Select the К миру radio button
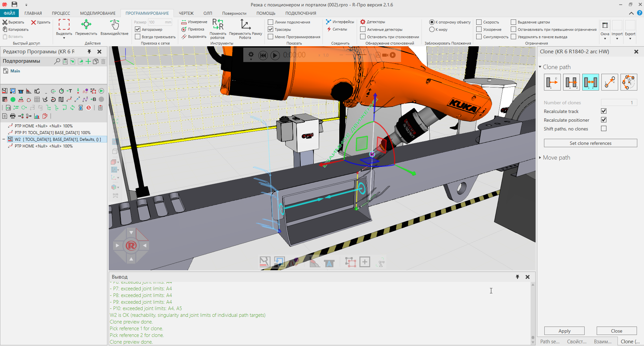This screenshot has height=346, width=644. (x=432, y=30)
